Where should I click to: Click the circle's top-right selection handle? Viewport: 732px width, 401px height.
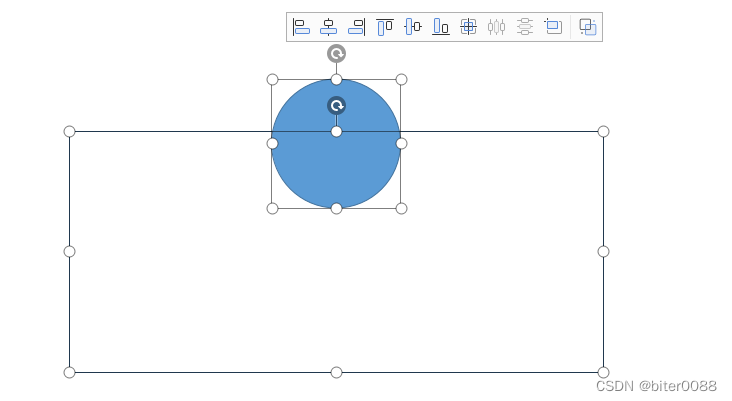(x=401, y=79)
